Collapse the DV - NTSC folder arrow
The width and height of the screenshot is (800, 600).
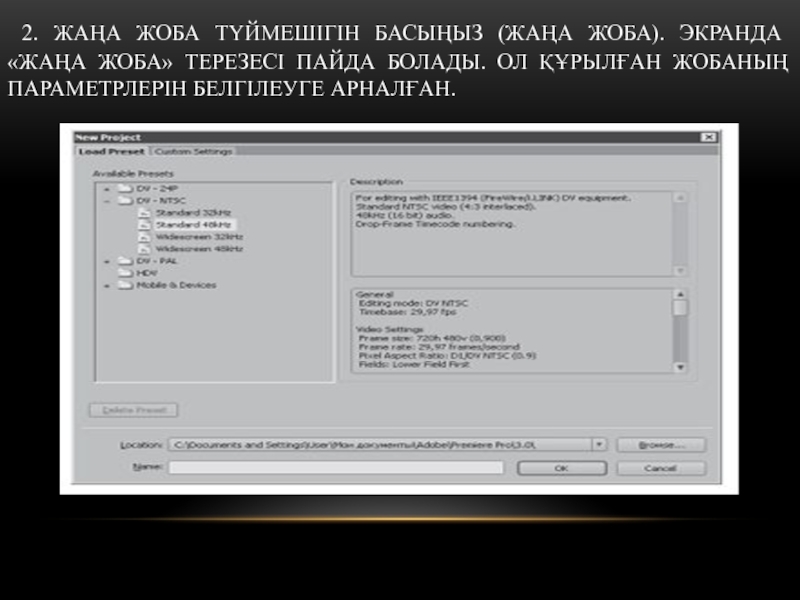coord(107,201)
